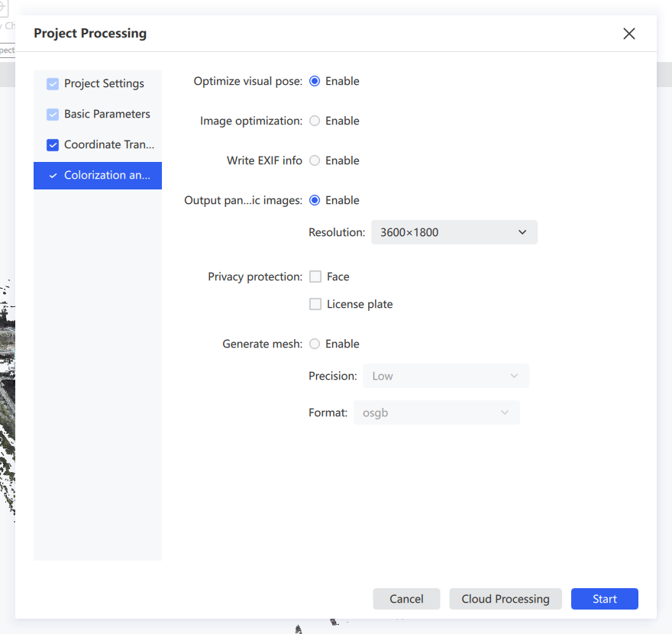Click the Privacy protection label
672x634 pixels.
[255, 277]
